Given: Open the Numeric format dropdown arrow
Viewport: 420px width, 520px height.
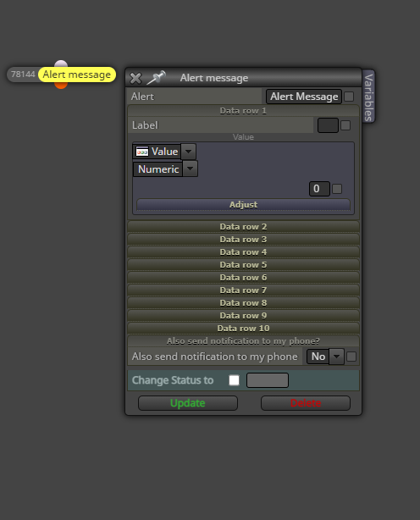Looking at the screenshot, I should 190,169.
